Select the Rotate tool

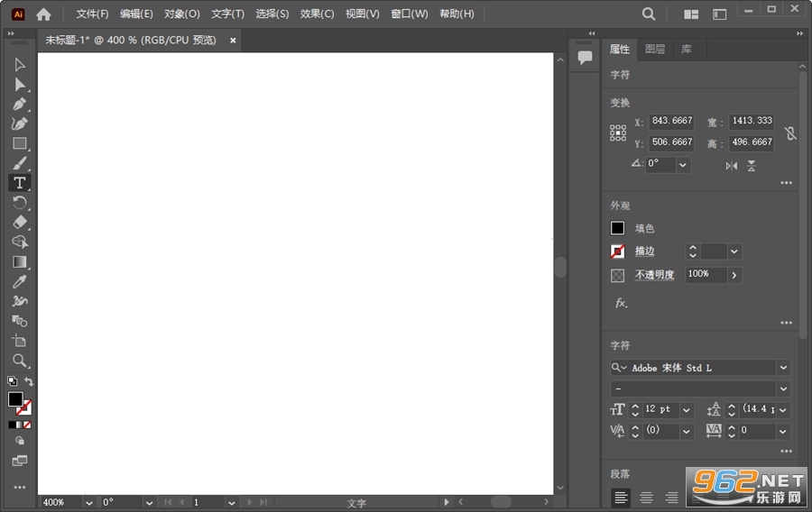(x=20, y=202)
